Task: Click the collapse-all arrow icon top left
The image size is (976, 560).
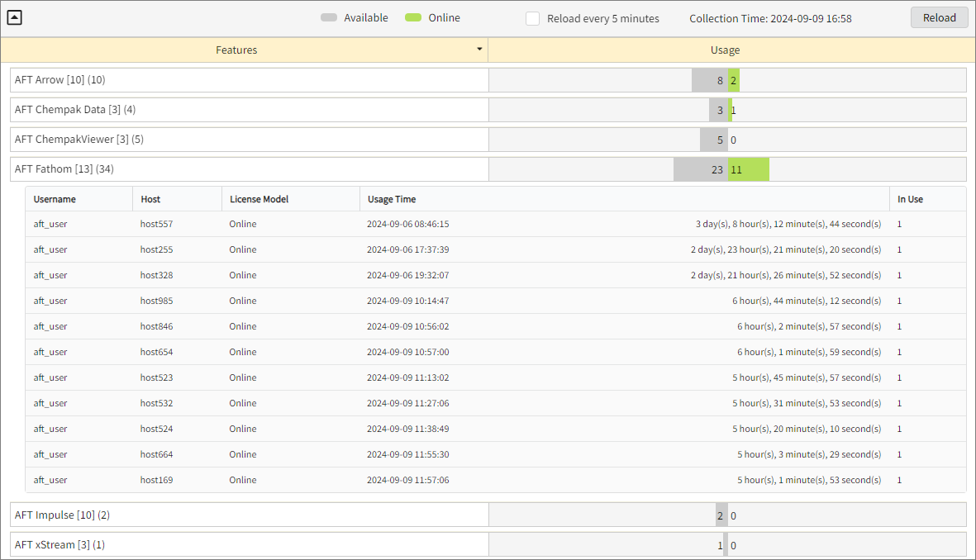Action: [x=14, y=17]
